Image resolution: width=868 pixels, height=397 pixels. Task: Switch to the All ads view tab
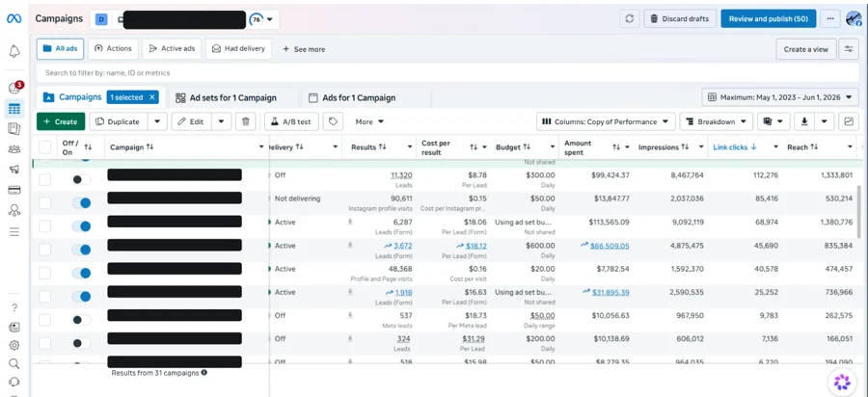click(x=60, y=48)
